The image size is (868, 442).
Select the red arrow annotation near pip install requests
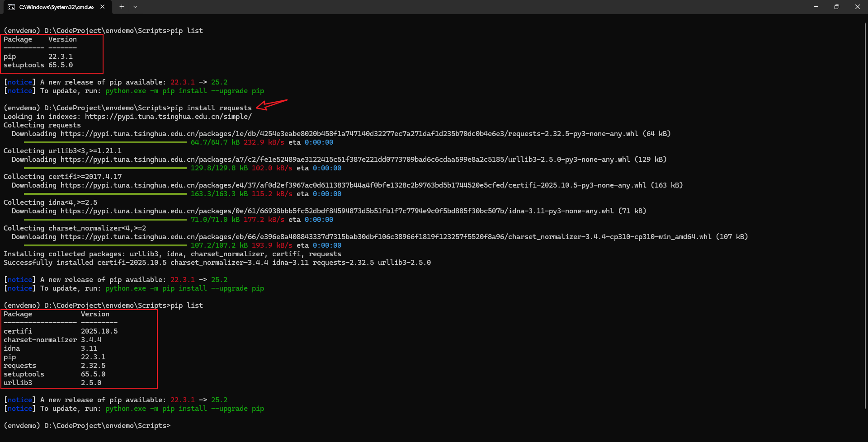coord(271,104)
